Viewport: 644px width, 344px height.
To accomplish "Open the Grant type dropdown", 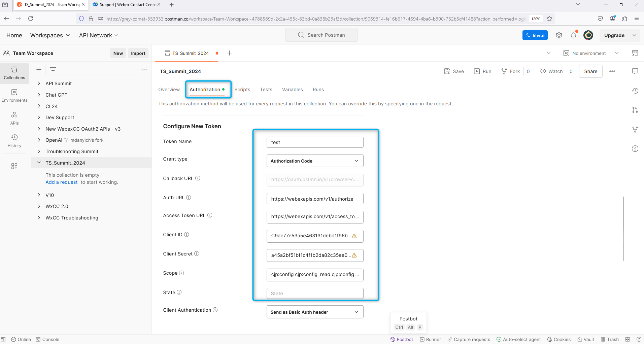I will pyautogui.click(x=315, y=161).
